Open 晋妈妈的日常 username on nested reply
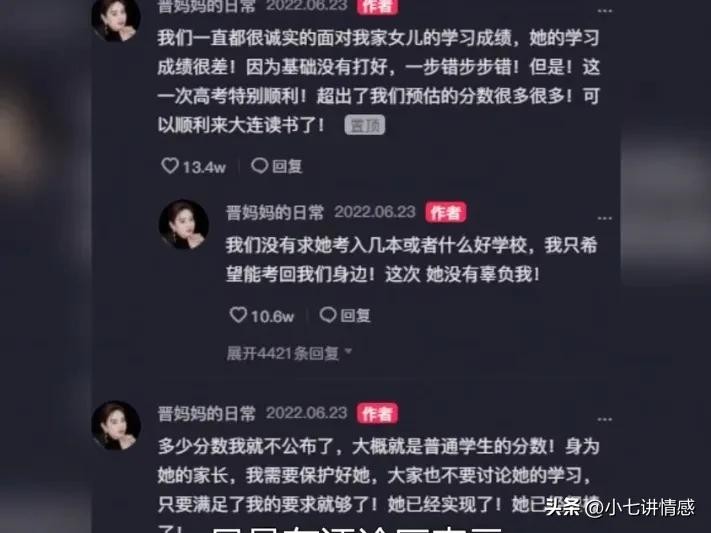 (275, 212)
